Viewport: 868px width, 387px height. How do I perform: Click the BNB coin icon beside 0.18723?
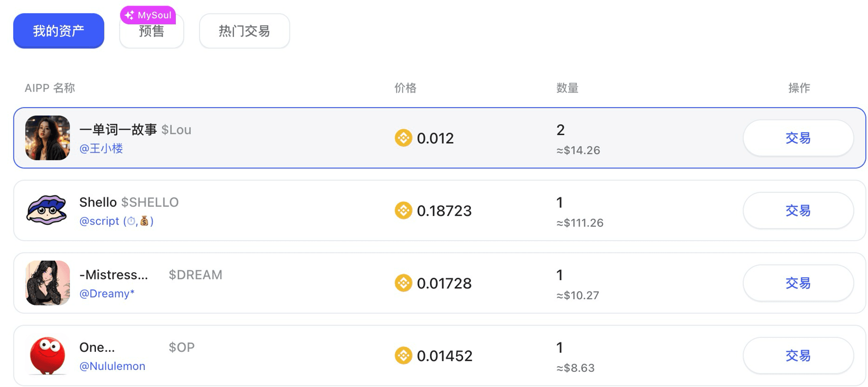[x=403, y=211]
